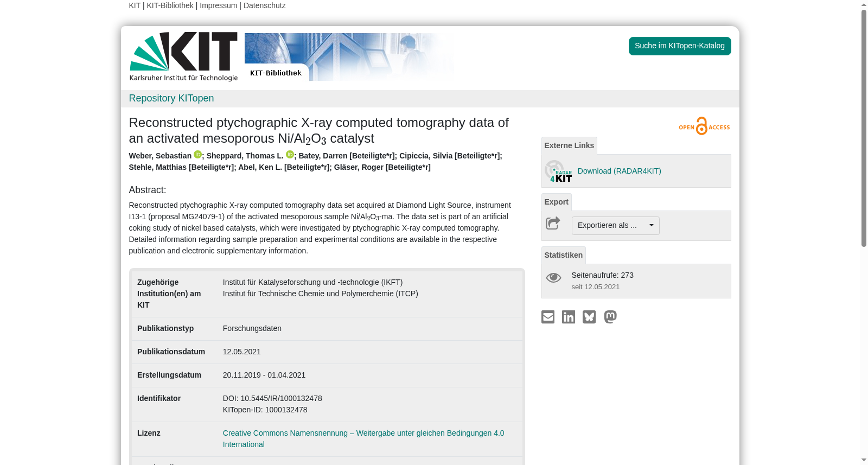Share this record via email icon
The width and height of the screenshot is (868, 465).
click(x=548, y=317)
